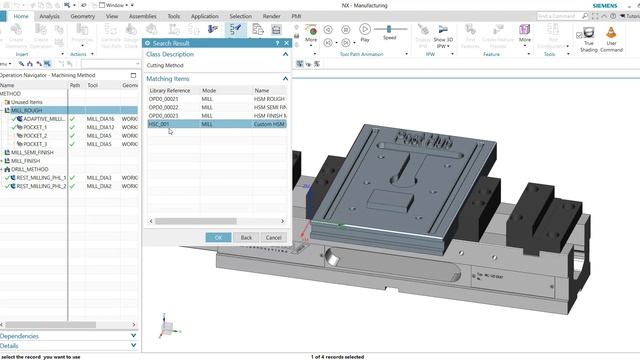Adjust the animation Speed slider
640x360 pixels.
point(389,29)
